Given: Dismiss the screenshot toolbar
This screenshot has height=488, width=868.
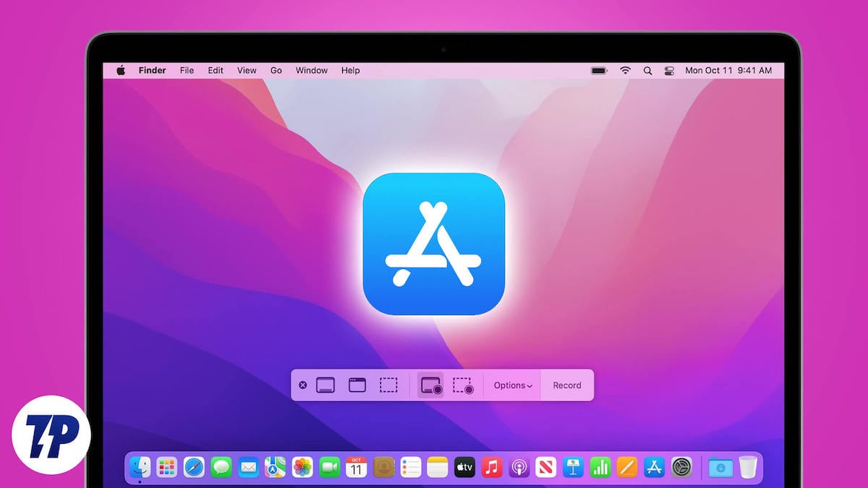Looking at the screenshot, I should click(x=302, y=385).
